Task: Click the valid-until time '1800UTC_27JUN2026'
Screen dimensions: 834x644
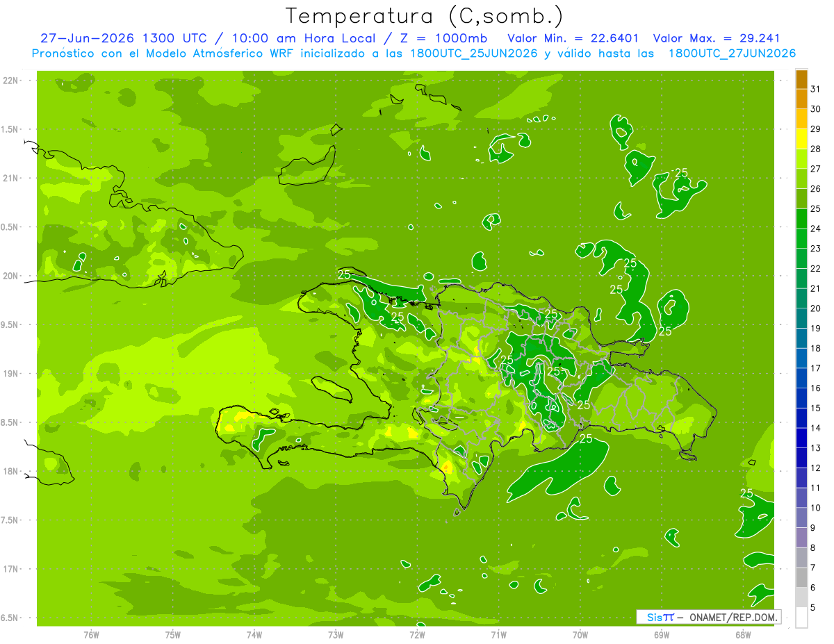Action: [732, 53]
